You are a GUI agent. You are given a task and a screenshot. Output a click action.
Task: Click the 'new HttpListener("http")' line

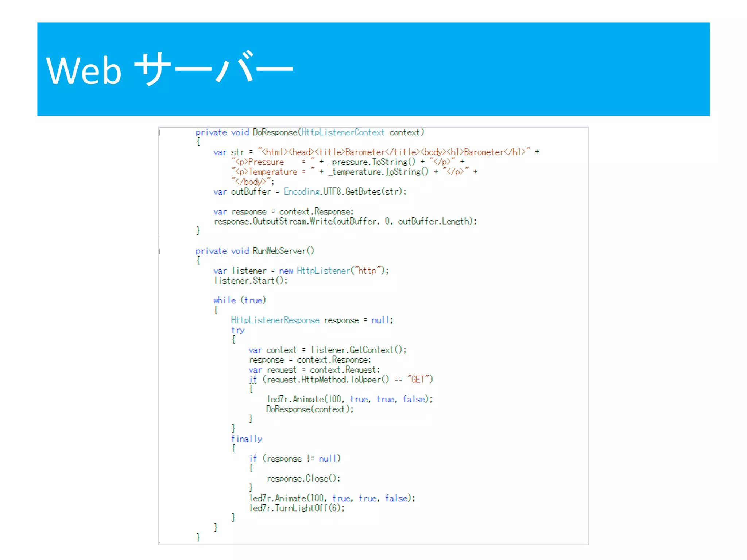(x=301, y=271)
